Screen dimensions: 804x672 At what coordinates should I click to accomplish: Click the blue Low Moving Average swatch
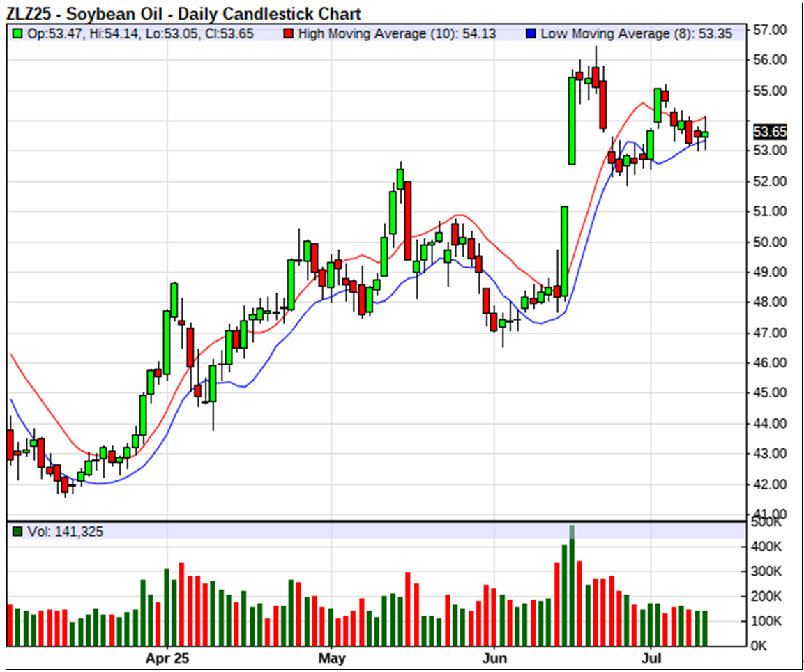[x=532, y=33]
